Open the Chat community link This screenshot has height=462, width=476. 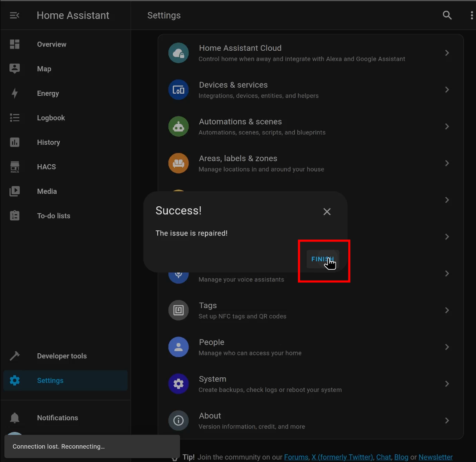point(383,457)
